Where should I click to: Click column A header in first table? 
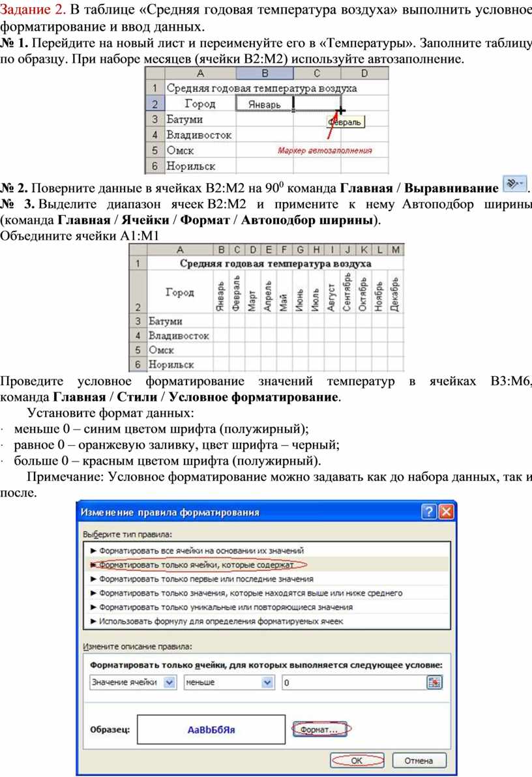[x=200, y=74]
